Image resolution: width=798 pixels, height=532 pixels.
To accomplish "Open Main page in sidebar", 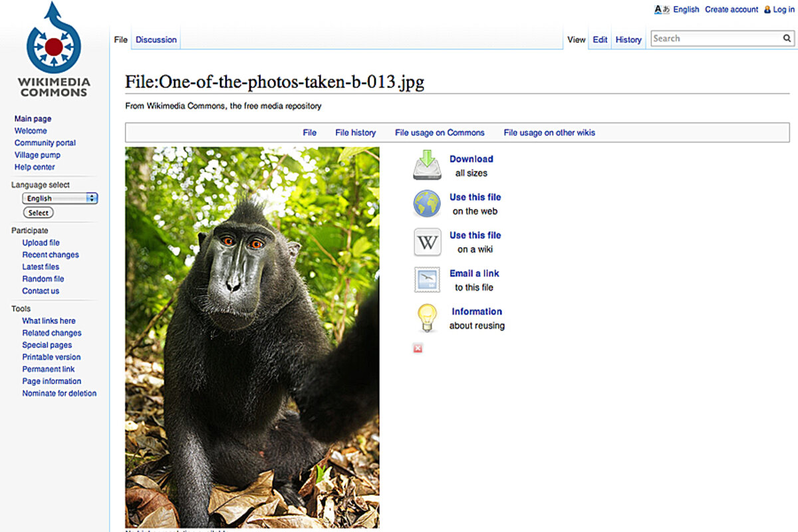I will [x=33, y=119].
